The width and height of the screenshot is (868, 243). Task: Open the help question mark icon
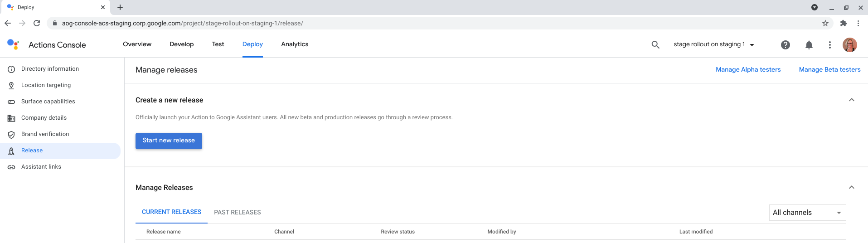coord(785,44)
